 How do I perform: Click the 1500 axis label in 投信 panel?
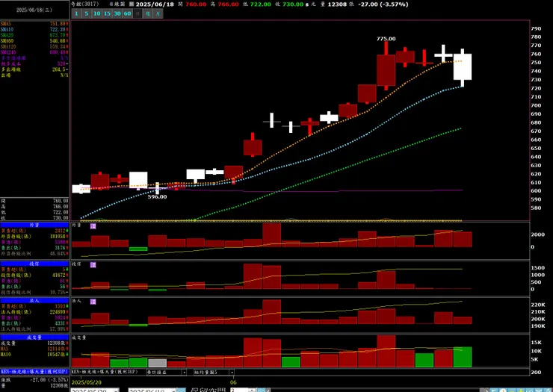pyautogui.click(x=538, y=268)
